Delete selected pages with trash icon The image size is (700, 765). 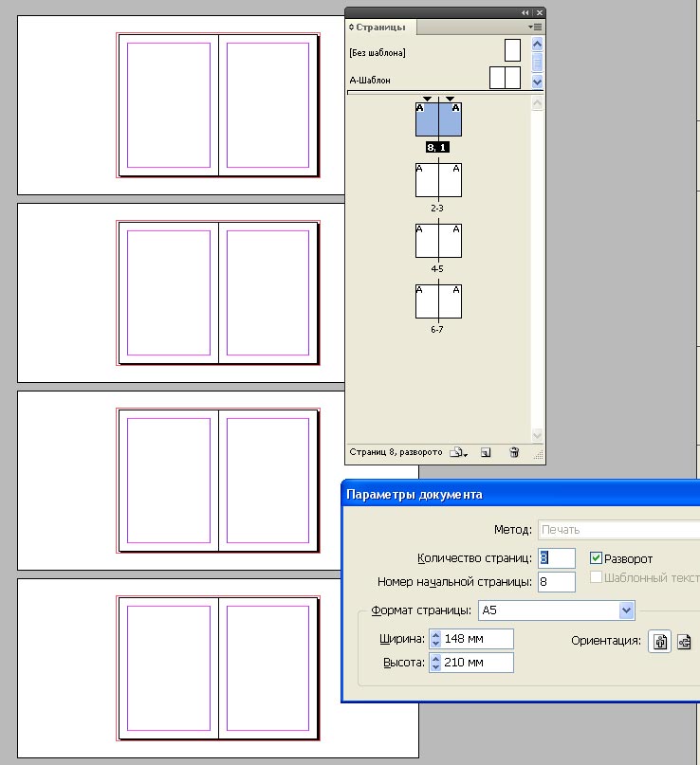pos(514,452)
